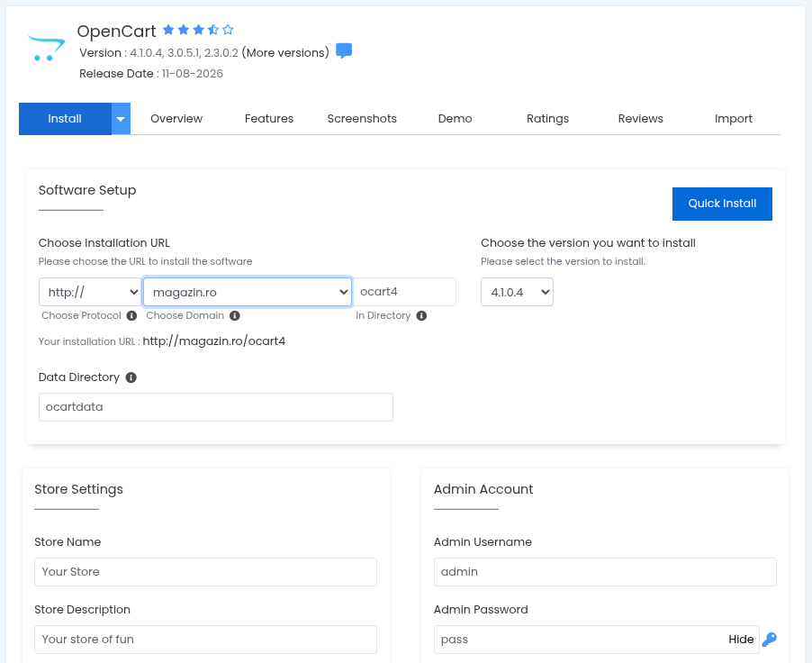Click the Release Date 11-08-2026 text
Image resolution: width=812 pixels, height=663 pixels.
pyautogui.click(x=151, y=74)
